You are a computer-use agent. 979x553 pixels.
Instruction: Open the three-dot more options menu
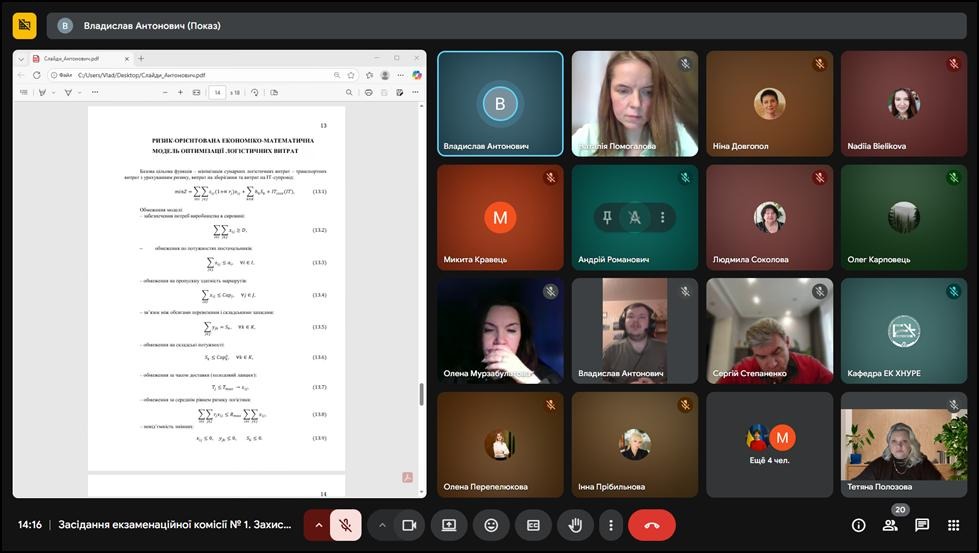click(610, 525)
